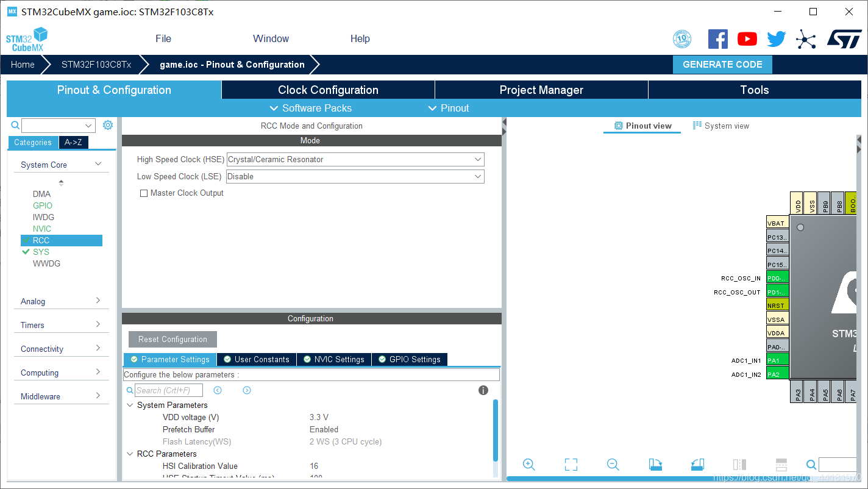Select the PA2 ADC1_IN2 pin
Viewport: 868px width, 489px height.
coord(778,374)
